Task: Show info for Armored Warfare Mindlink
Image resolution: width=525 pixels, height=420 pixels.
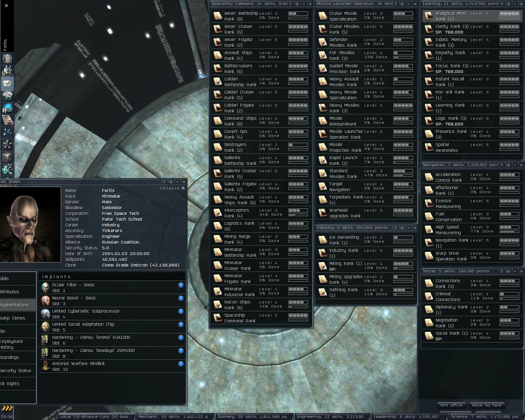Action: (x=180, y=364)
